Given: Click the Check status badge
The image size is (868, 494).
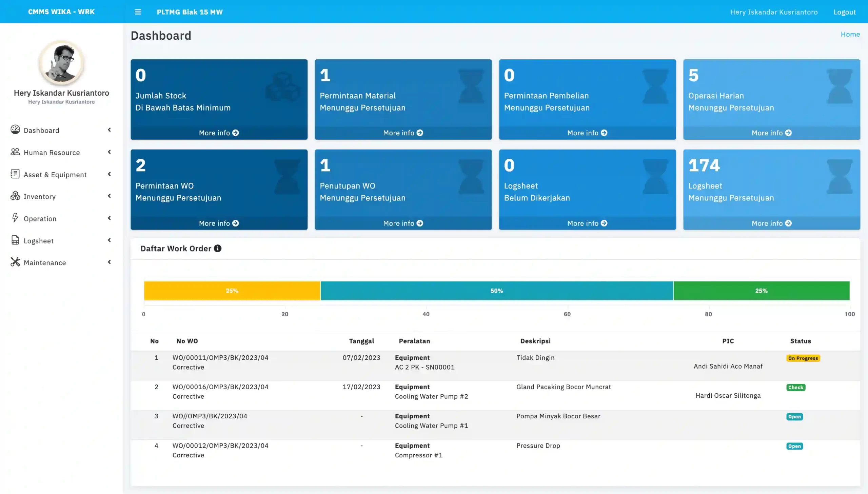Looking at the screenshot, I should (x=795, y=388).
